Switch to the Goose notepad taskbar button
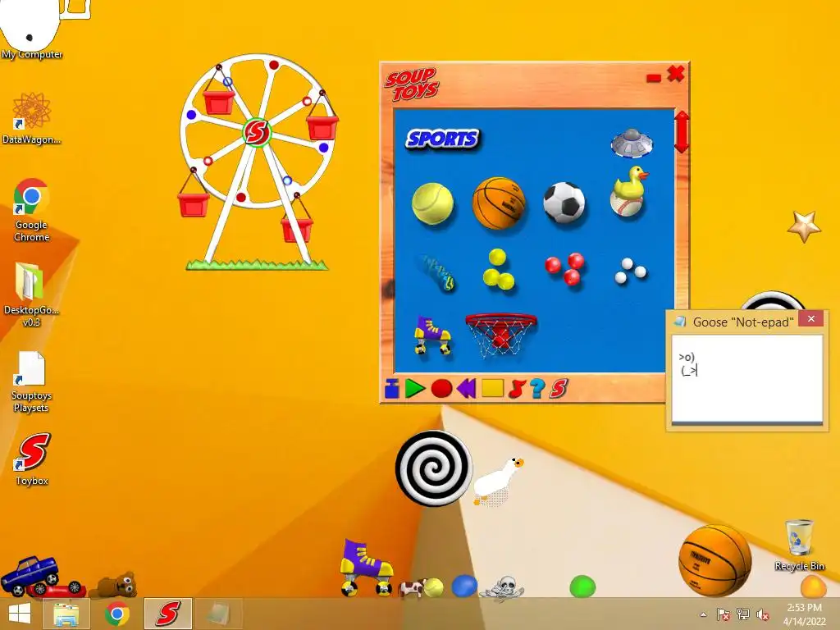 coord(218,614)
